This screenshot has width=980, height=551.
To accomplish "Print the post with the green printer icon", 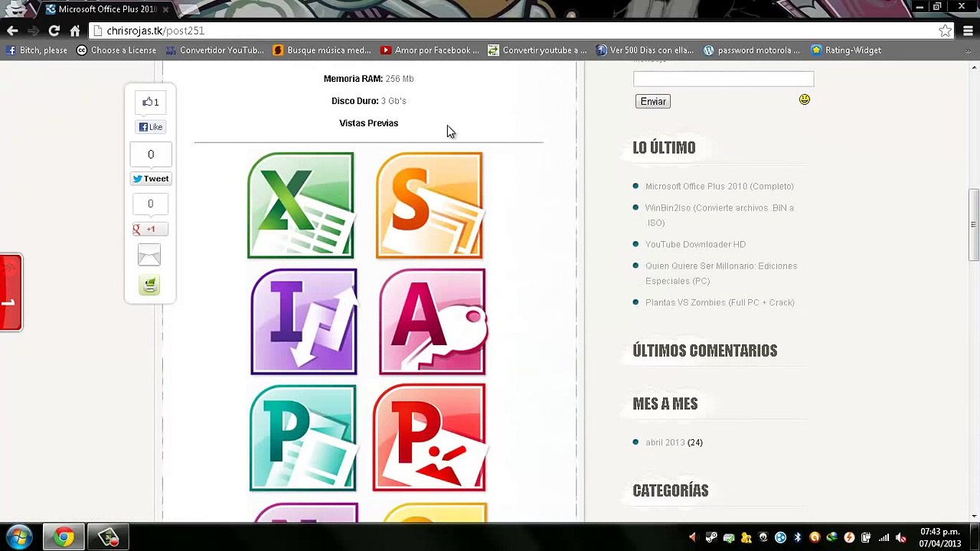I will point(150,285).
